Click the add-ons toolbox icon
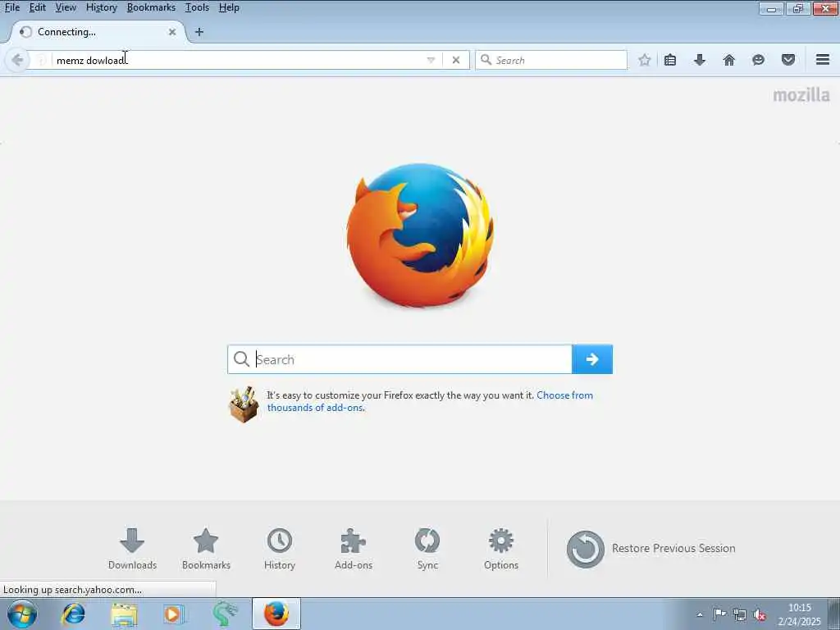The width and height of the screenshot is (840, 630). 244,404
